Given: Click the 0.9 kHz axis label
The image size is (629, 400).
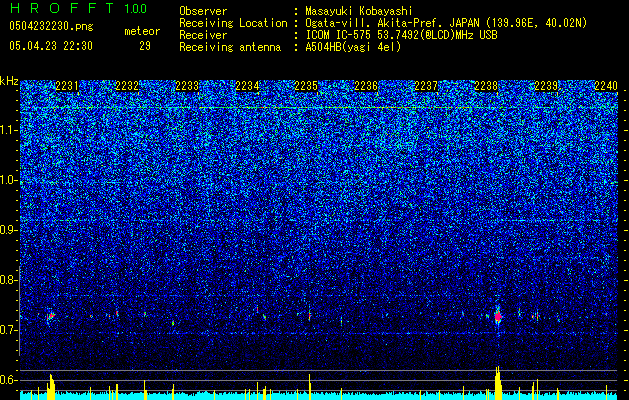Looking at the screenshot, I should tap(8, 230).
